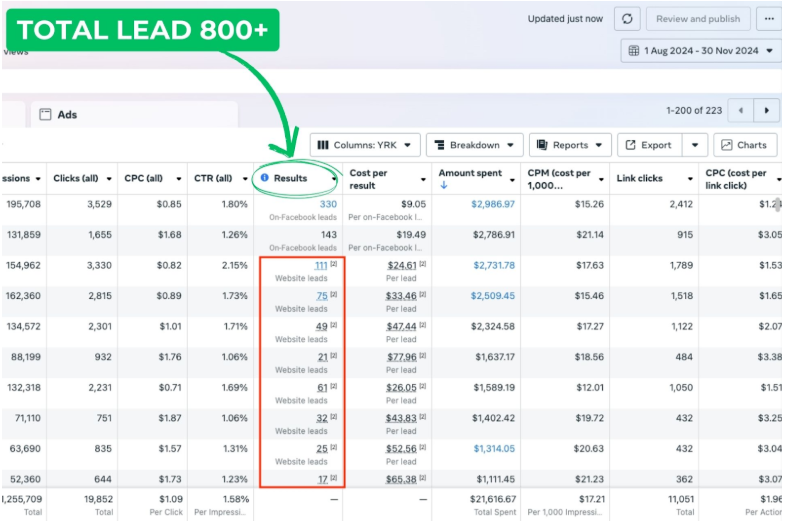Click Review and publish button

pos(698,19)
